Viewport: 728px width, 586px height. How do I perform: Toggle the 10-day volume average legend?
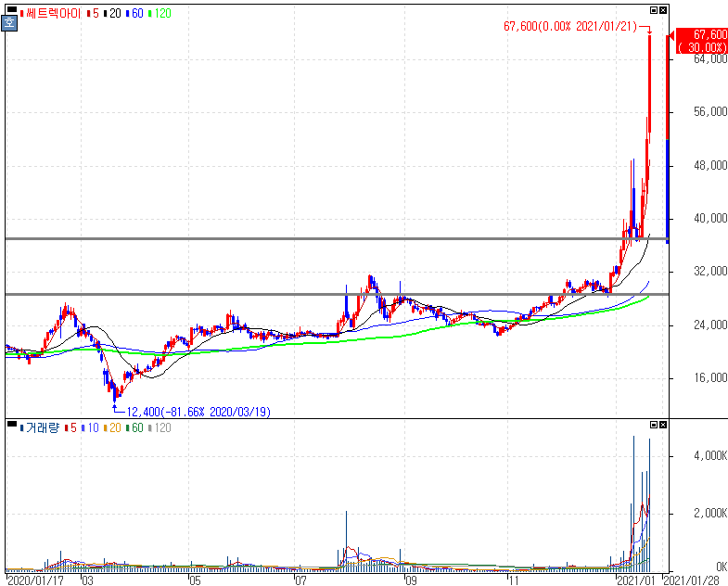point(90,427)
